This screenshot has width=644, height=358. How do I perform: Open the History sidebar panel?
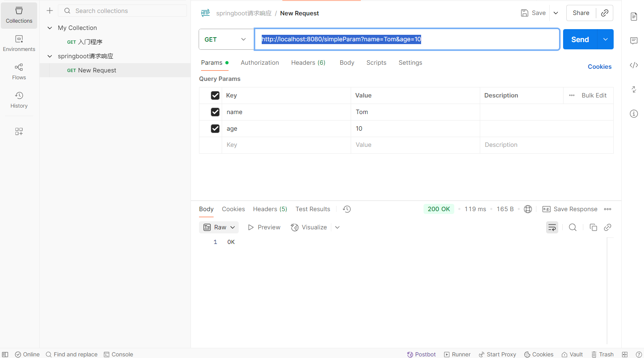click(x=19, y=100)
